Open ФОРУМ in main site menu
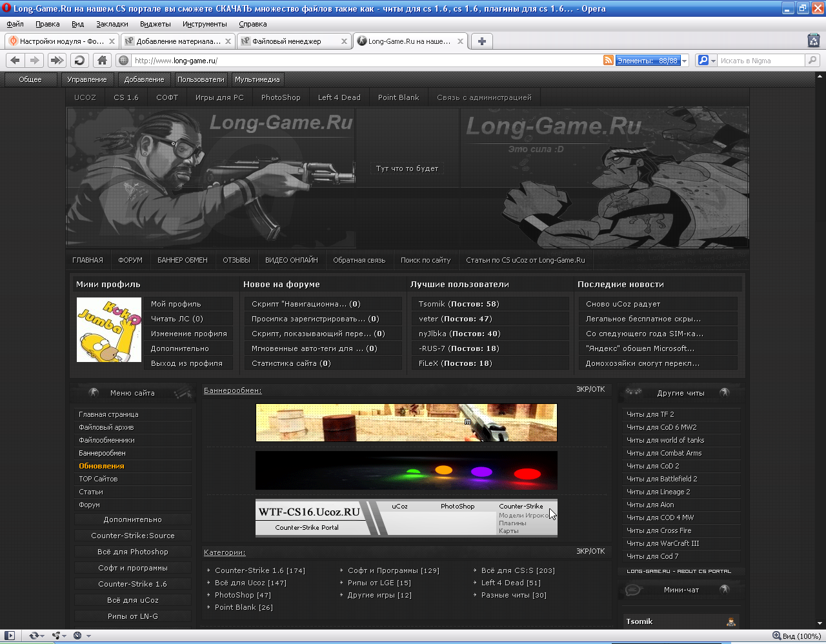 (x=130, y=260)
